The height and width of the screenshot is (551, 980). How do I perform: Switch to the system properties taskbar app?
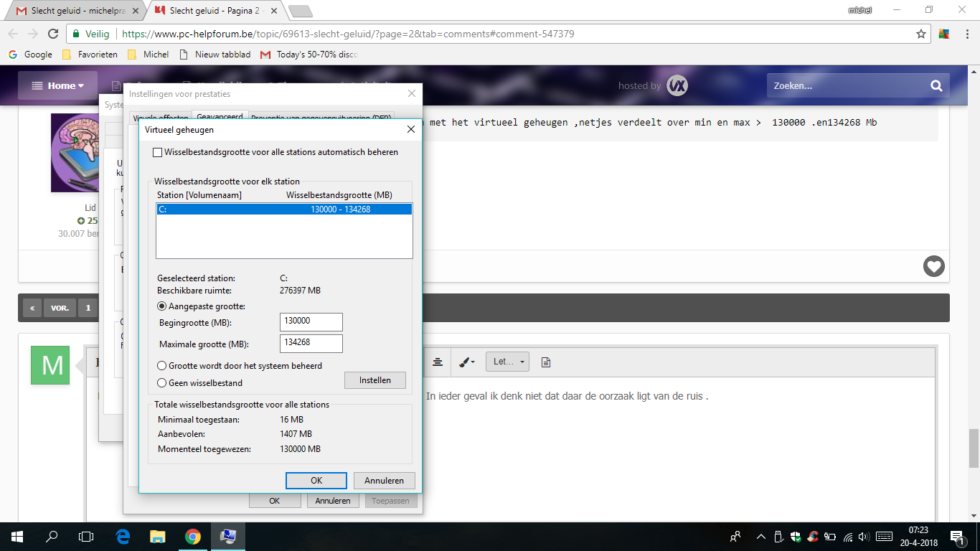tap(228, 537)
